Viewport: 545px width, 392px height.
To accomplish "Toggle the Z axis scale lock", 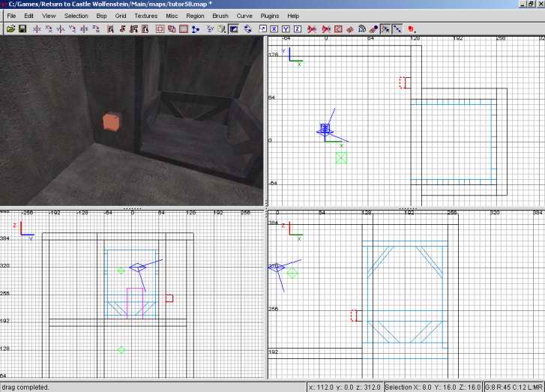I will pos(298,29).
